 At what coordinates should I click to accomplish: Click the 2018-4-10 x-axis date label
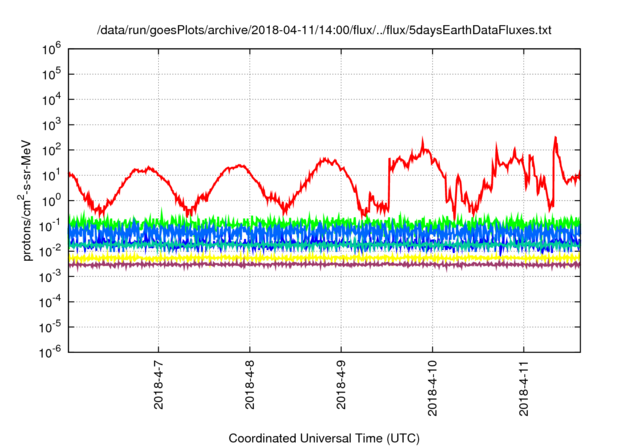pos(433,388)
